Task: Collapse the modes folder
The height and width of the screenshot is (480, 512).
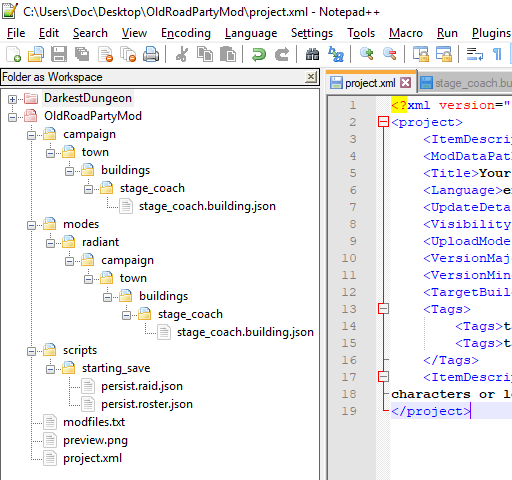Action: click(31, 225)
